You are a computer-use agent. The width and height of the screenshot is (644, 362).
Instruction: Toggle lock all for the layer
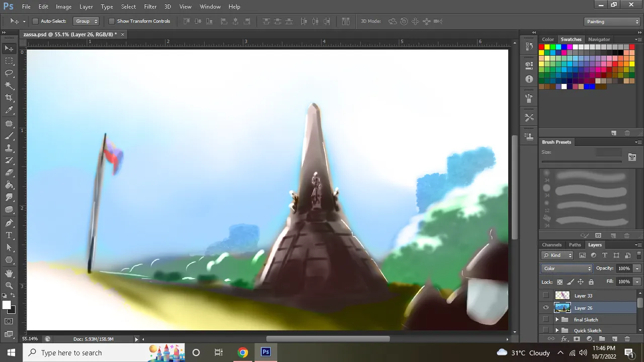tap(591, 282)
